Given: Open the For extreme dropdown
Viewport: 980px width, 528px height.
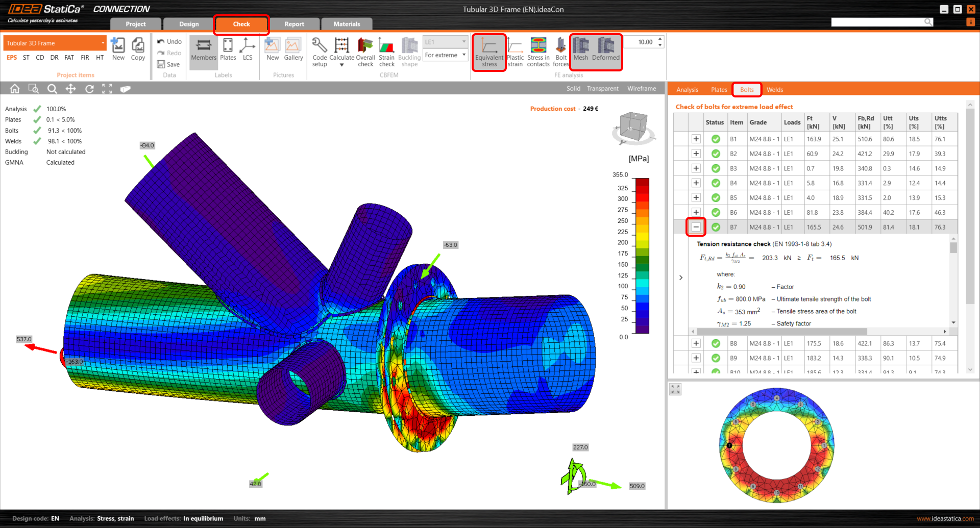Looking at the screenshot, I should pyautogui.click(x=445, y=55).
